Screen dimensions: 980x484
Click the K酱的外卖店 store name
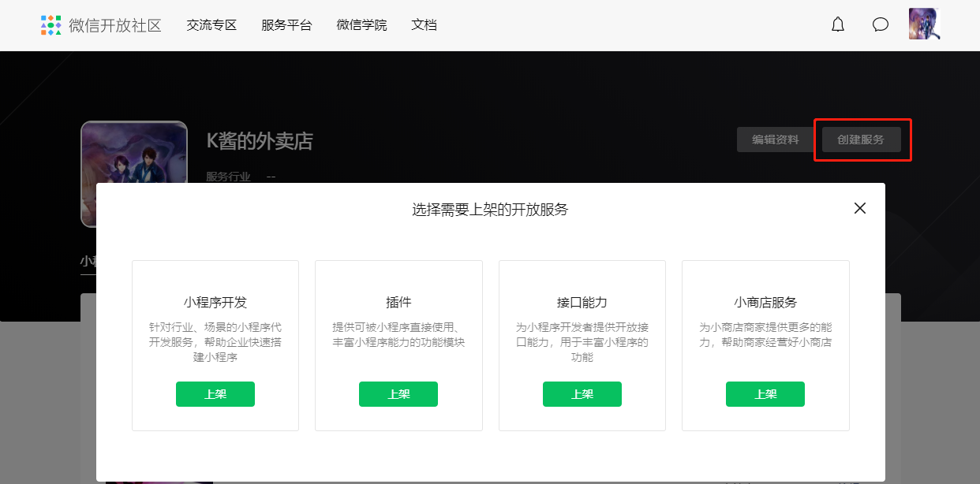(x=260, y=141)
